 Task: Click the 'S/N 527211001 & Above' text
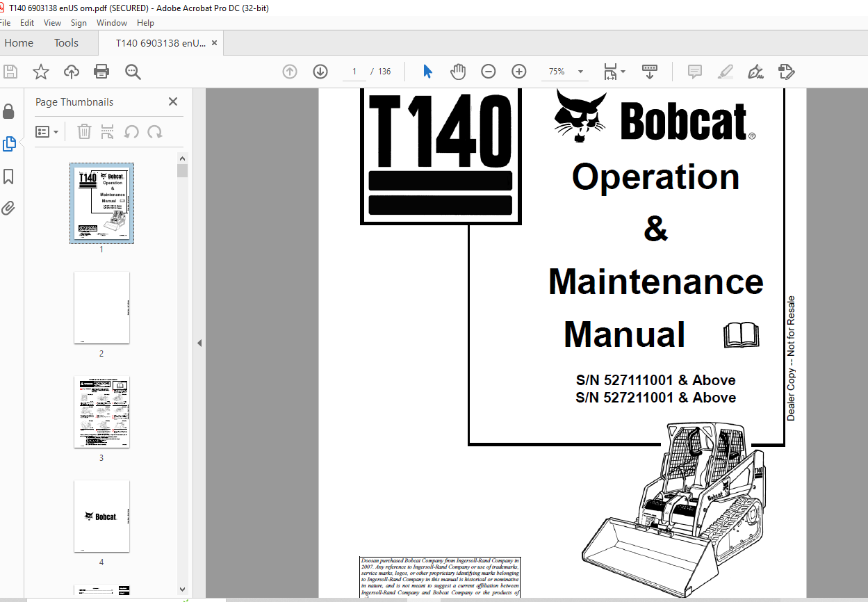coord(655,398)
